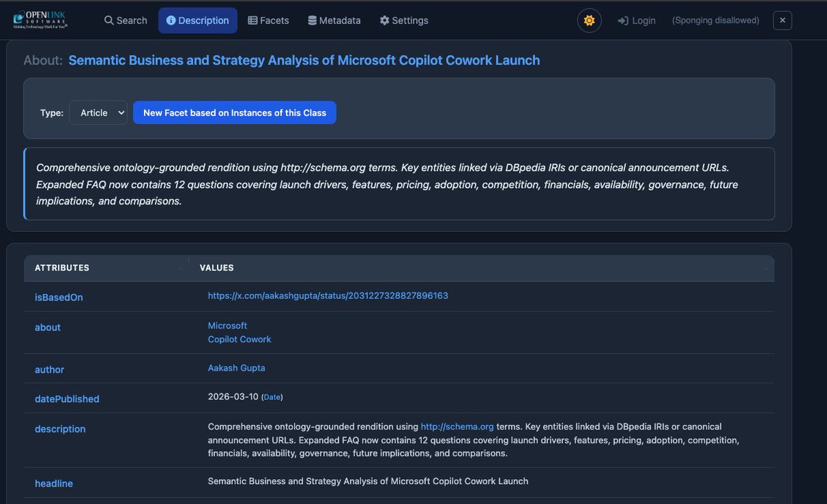Click the Date datatype link
Image resolution: width=827 pixels, height=504 pixels.
[x=272, y=397]
